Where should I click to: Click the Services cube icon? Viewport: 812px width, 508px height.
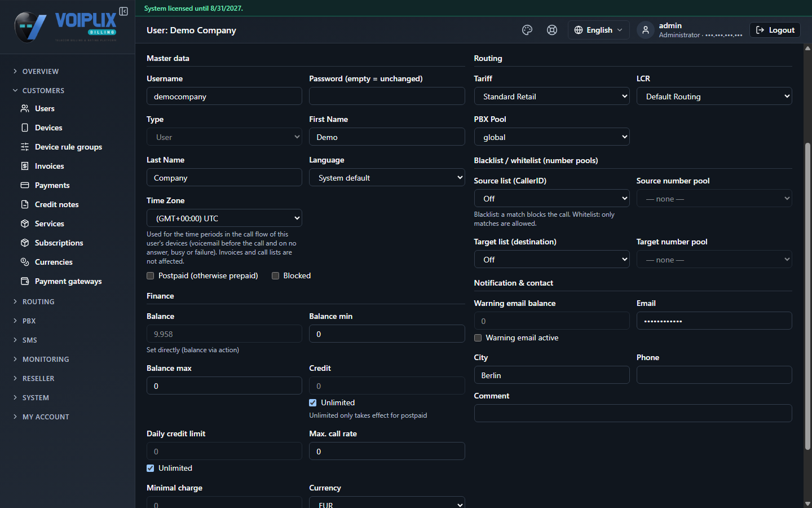pyautogui.click(x=25, y=224)
